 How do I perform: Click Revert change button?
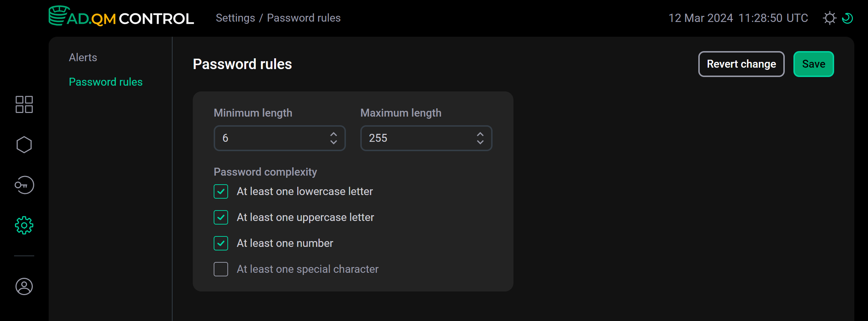741,64
